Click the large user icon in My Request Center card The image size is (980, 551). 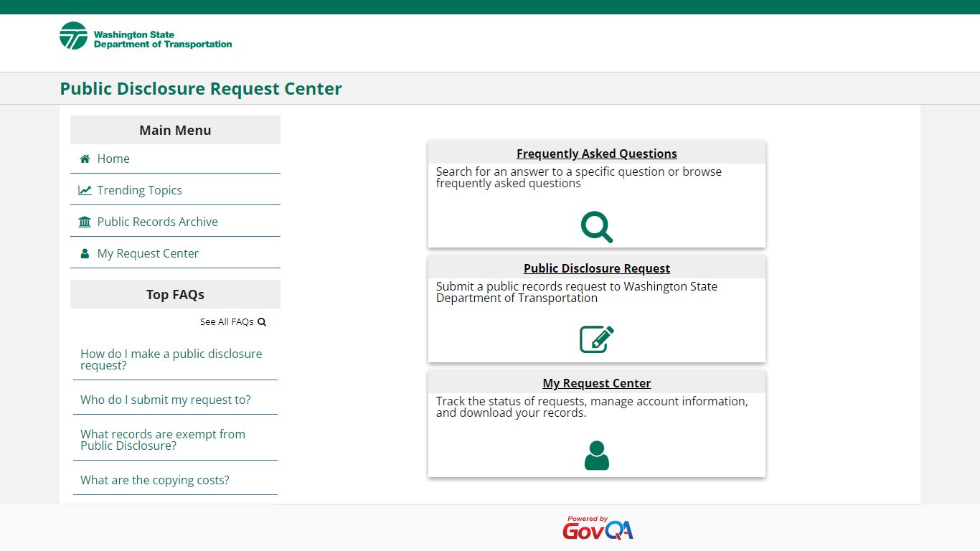[597, 456]
